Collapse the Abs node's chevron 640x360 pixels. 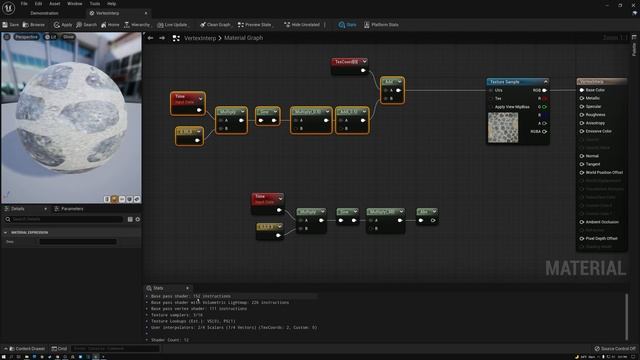click(x=434, y=211)
